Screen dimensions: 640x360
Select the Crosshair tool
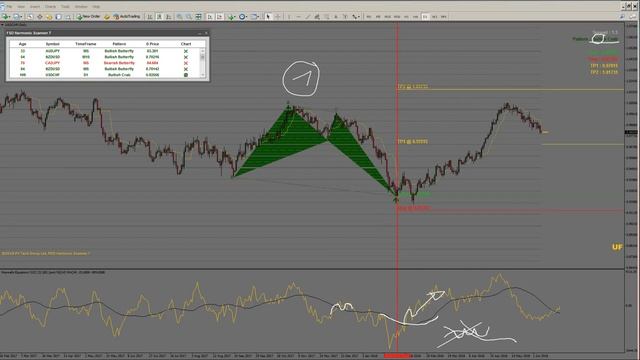click(278, 17)
